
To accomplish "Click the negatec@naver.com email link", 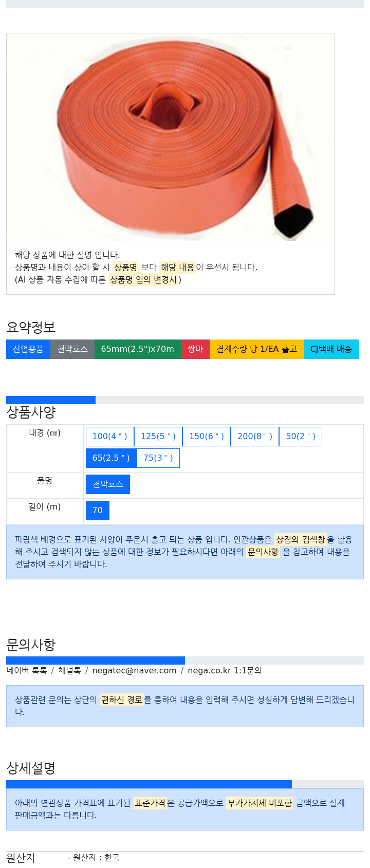I will pyautogui.click(x=135, y=671).
